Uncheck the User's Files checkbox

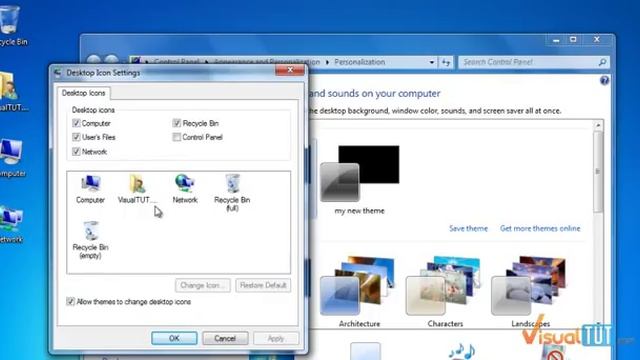tap(76, 137)
